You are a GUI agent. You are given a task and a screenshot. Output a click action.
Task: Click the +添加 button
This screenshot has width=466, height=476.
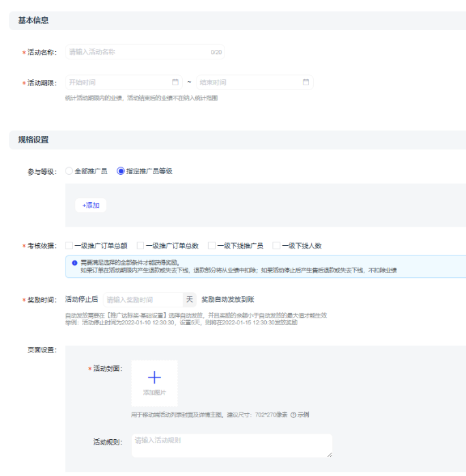tap(91, 206)
